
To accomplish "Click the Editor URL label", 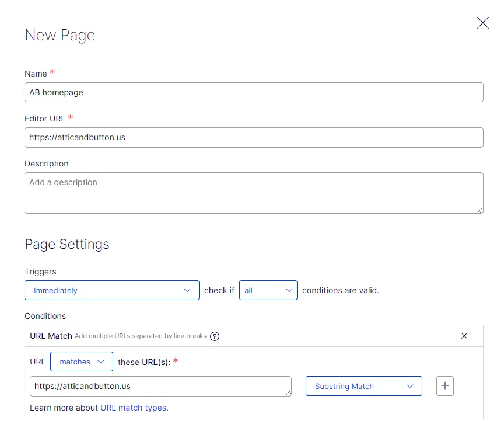I will point(45,119).
